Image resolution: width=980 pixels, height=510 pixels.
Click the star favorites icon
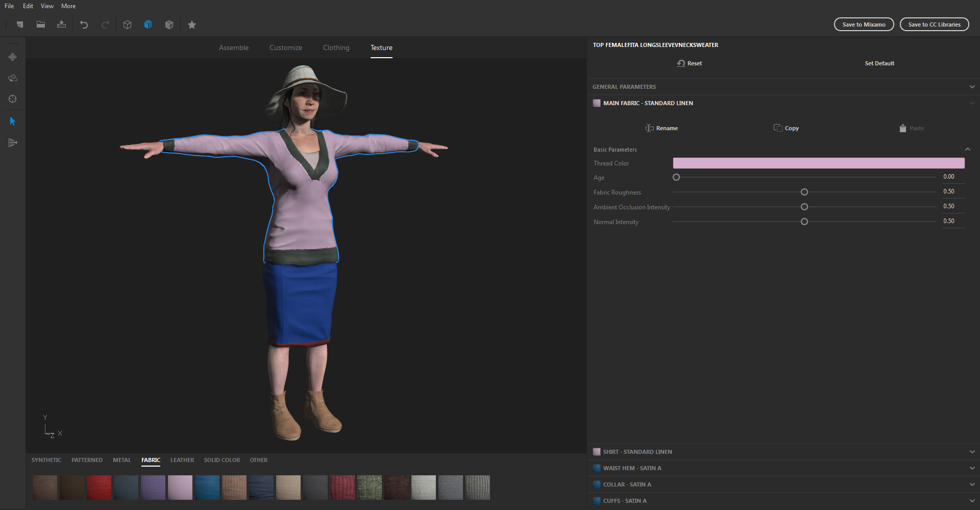[x=192, y=24]
